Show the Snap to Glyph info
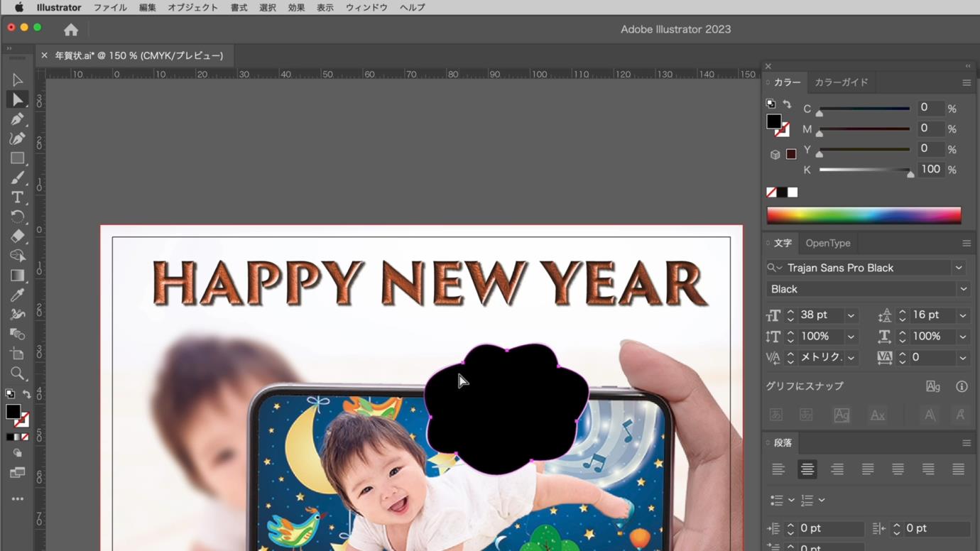The width and height of the screenshot is (980, 551). click(962, 386)
